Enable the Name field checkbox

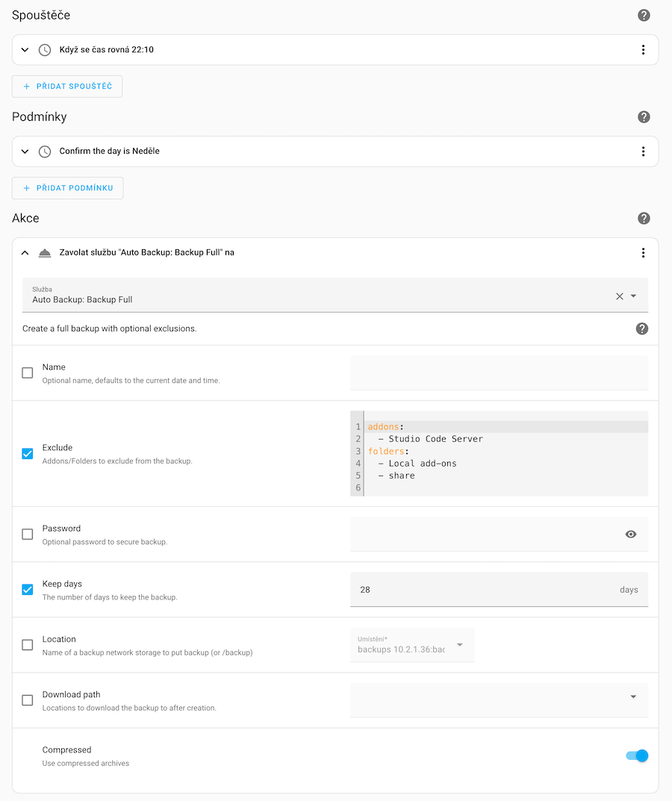27,373
